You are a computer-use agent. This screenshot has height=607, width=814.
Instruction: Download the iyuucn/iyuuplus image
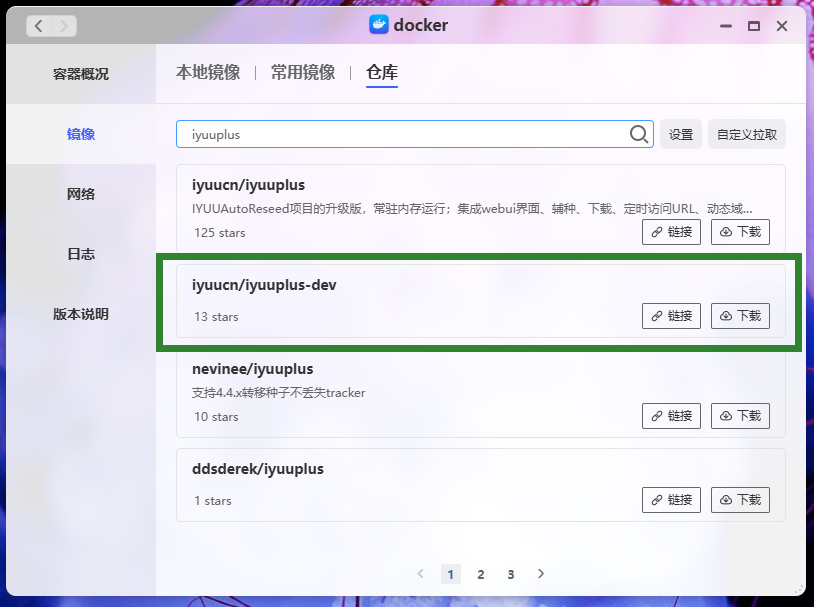740,232
